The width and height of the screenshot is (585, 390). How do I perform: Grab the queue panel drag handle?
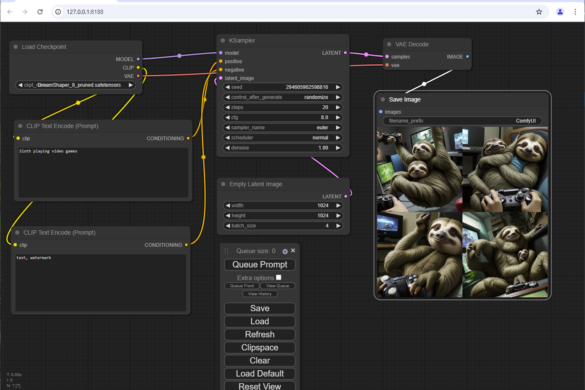[226, 251]
